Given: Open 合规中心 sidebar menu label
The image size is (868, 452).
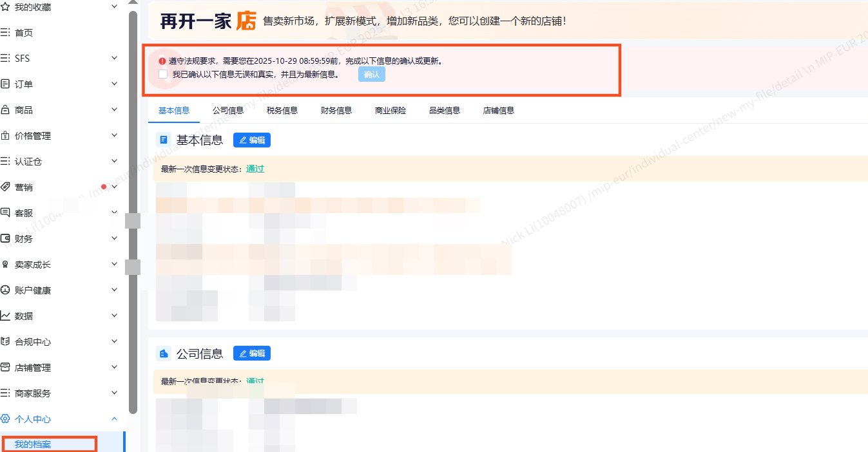Looking at the screenshot, I should (33, 342).
